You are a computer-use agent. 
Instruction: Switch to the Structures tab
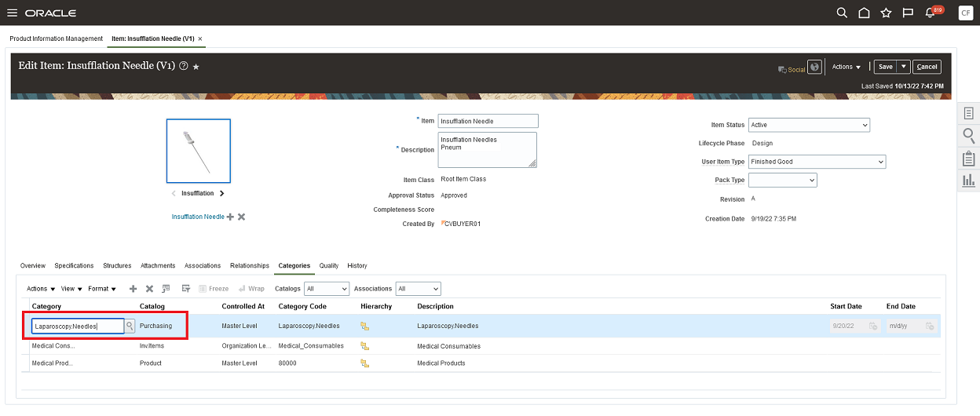click(x=117, y=265)
